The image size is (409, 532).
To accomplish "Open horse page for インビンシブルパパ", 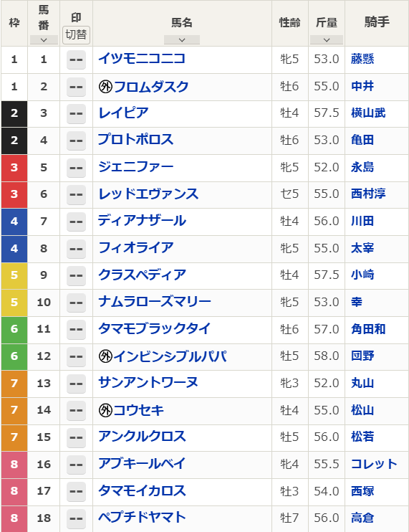I will (170, 356).
